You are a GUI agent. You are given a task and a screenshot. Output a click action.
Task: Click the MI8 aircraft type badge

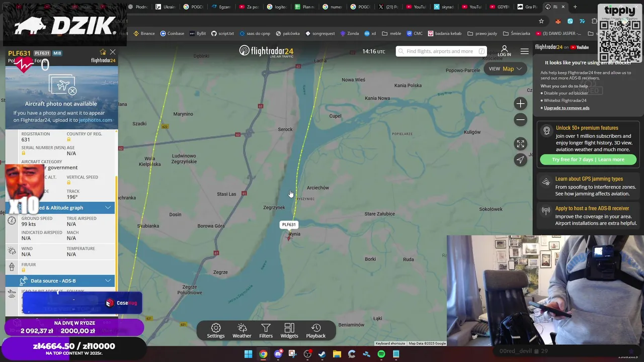click(x=57, y=53)
